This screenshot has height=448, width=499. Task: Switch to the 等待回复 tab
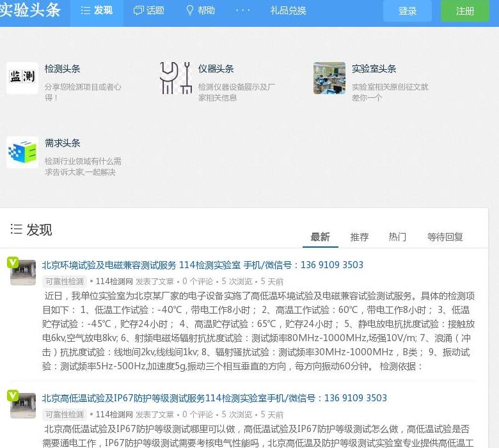click(x=445, y=237)
